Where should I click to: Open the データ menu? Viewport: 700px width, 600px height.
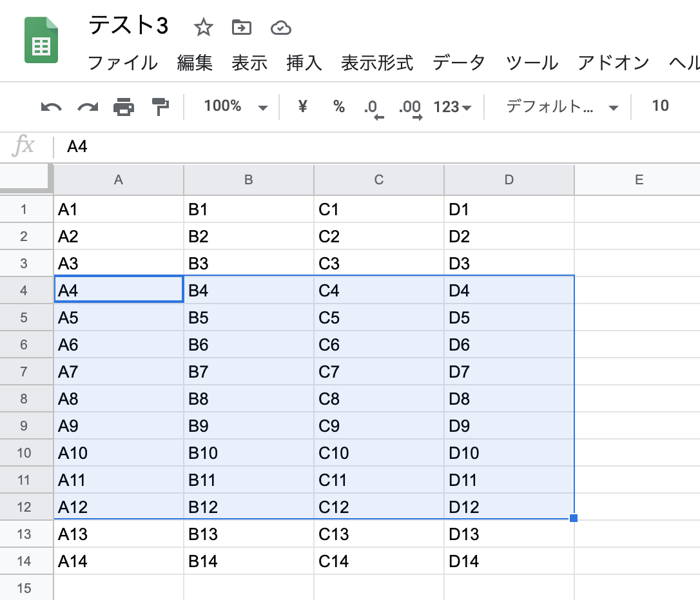(x=458, y=63)
